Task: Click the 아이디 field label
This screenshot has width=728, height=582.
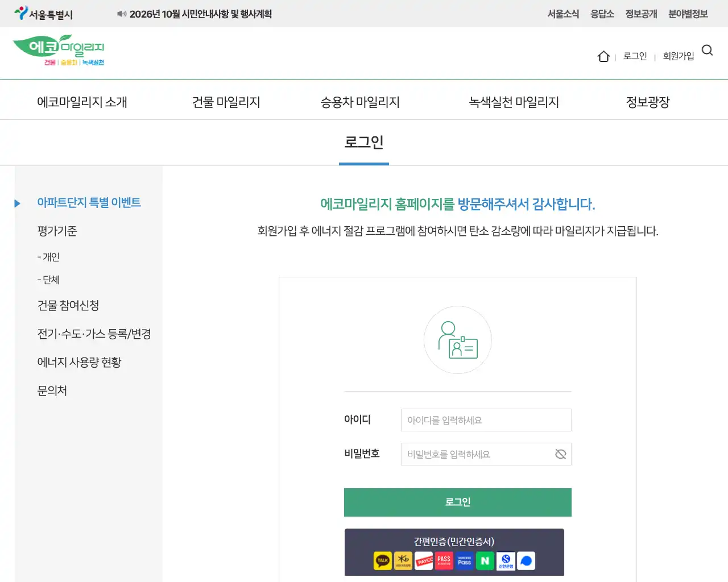Action: tap(357, 419)
